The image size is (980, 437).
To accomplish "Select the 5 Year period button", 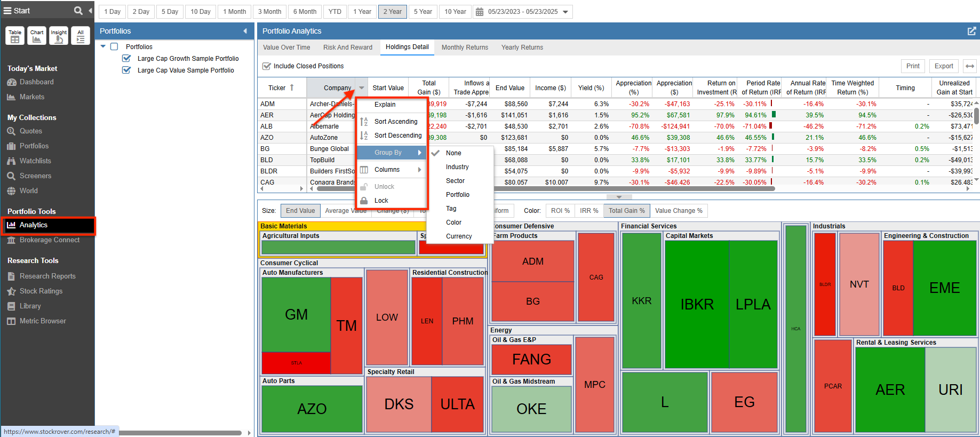I will pyautogui.click(x=423, y=12).
